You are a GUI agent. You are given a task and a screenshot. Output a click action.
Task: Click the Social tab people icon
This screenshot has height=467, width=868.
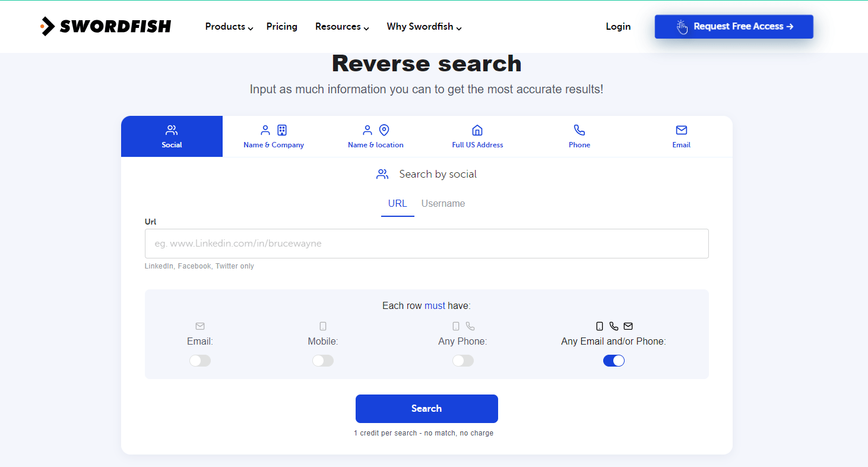pyautogui.click(x=172, y=130)
